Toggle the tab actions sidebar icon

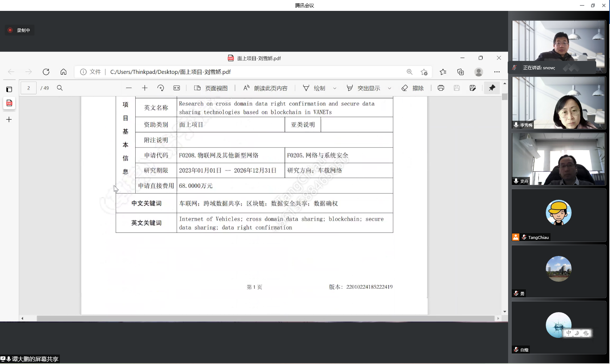tap(9, 89)
